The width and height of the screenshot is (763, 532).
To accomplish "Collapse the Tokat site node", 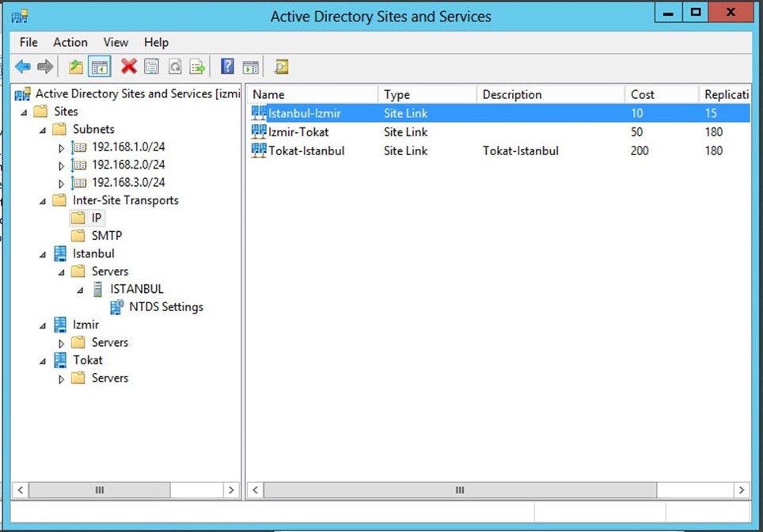I will coord(43,361).
